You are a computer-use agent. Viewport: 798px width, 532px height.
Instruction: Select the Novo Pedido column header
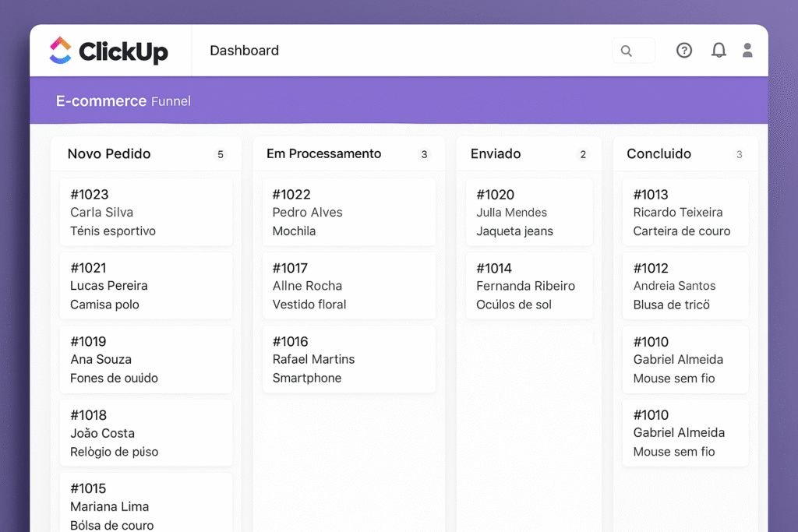[x=109, y=154]
